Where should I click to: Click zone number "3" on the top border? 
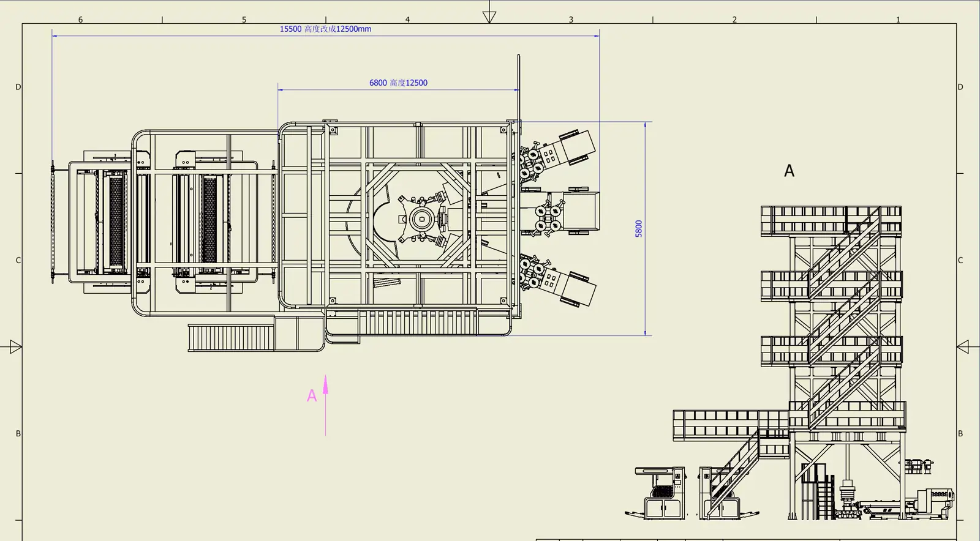tap(571, 20)
